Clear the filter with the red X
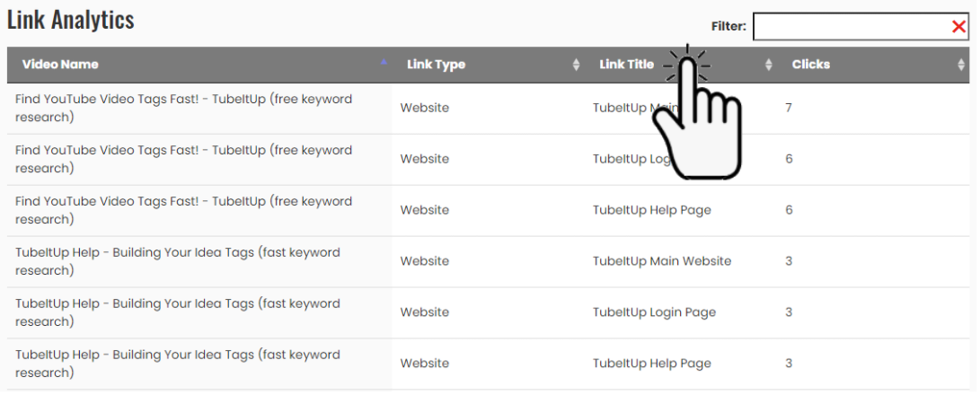The width and height of the screenshot is (980, 395). click(x=958, y=26)
